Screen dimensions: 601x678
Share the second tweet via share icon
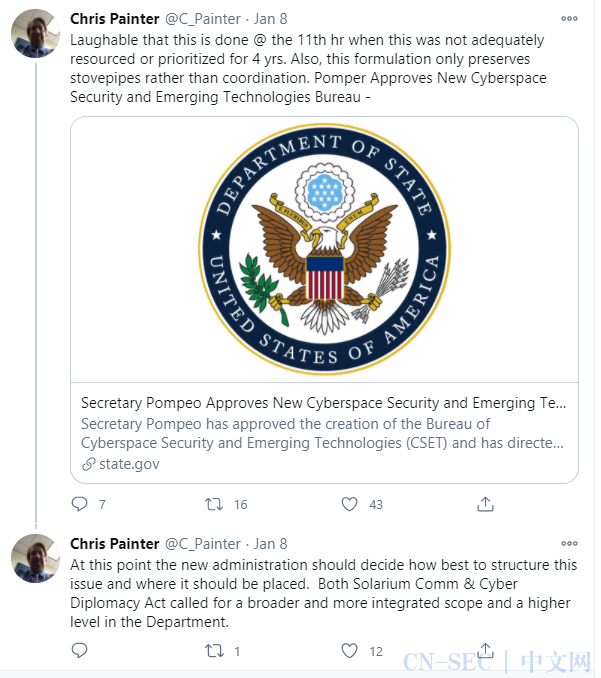click(485, 649)
